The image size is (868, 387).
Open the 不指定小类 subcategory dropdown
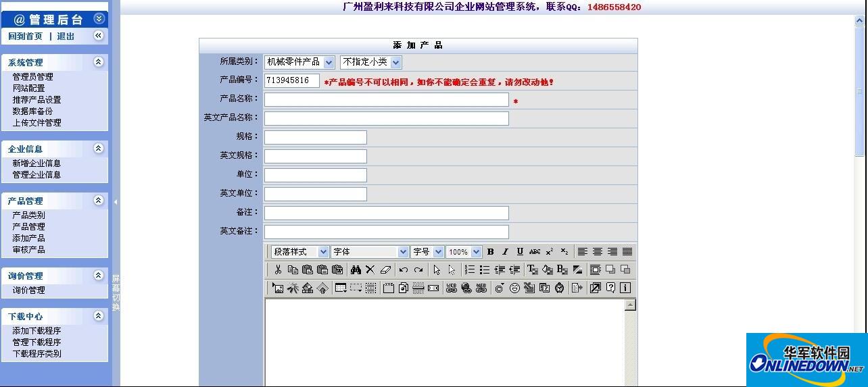[371, 62]
